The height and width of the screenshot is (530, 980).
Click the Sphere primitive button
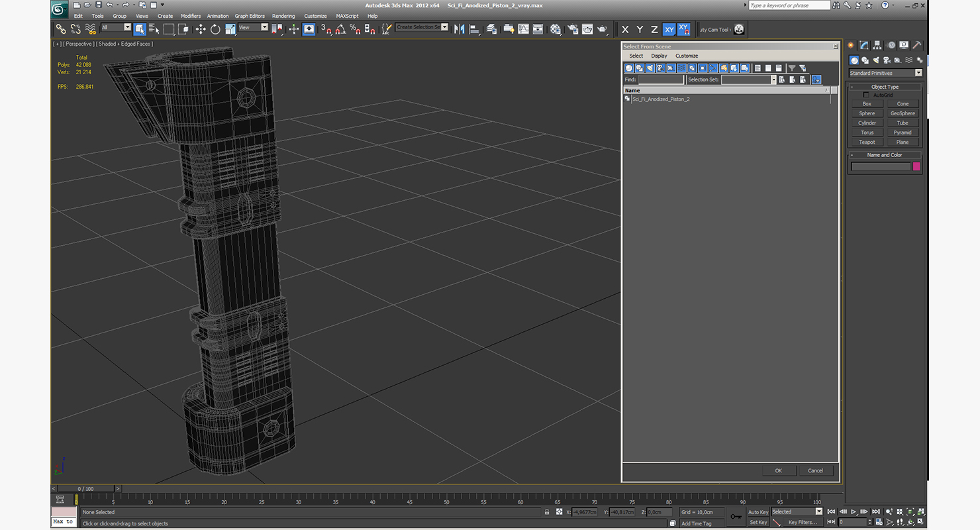point(867,113)
